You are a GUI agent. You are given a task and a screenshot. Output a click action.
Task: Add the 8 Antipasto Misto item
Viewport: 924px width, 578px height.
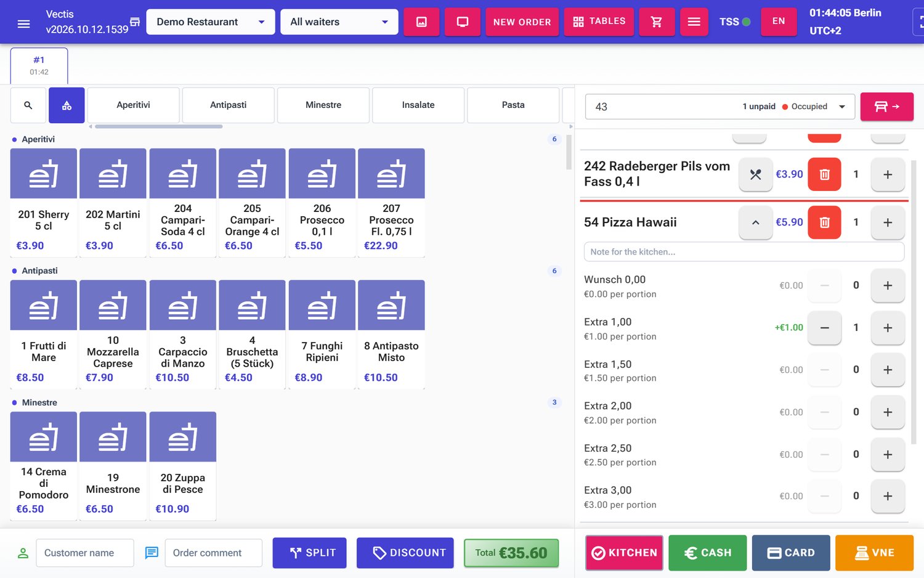point(391,334)
